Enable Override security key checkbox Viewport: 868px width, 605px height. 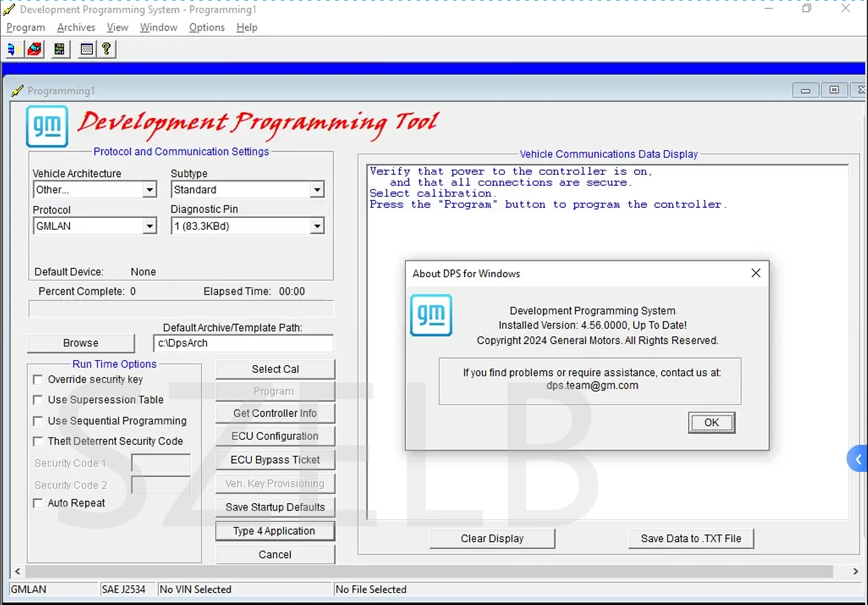38,380
